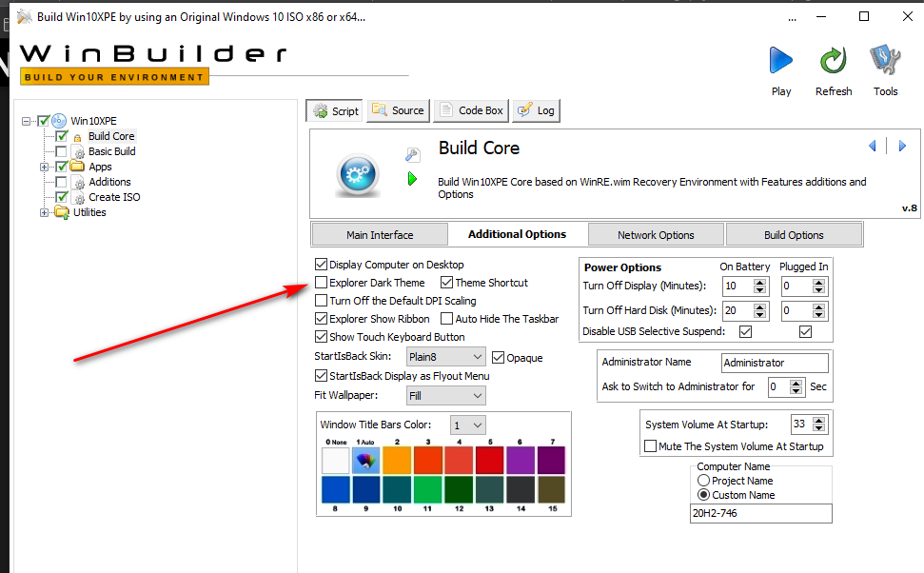Open Fit Wallpaper dropdown
The width and height of the screenshot is (924, 573).
[446, 396]
